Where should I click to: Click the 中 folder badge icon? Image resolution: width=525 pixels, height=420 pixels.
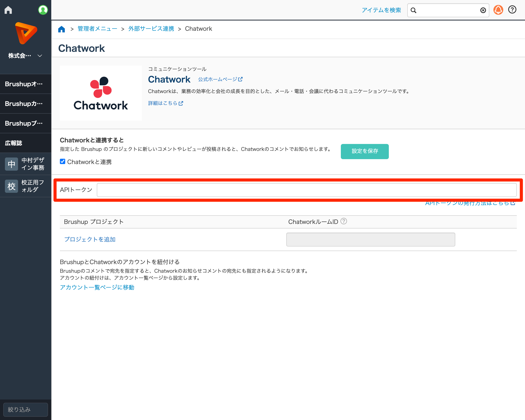pyautogui.click(x=11, y=164)
